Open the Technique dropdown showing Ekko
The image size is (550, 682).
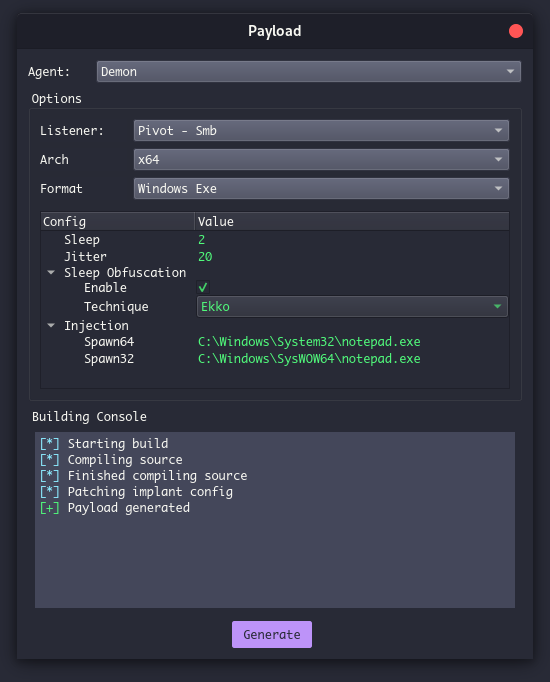coord(352,307)
